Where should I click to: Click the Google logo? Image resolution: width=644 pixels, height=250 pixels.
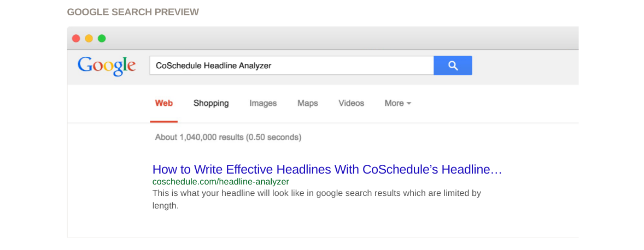point(107,66)
